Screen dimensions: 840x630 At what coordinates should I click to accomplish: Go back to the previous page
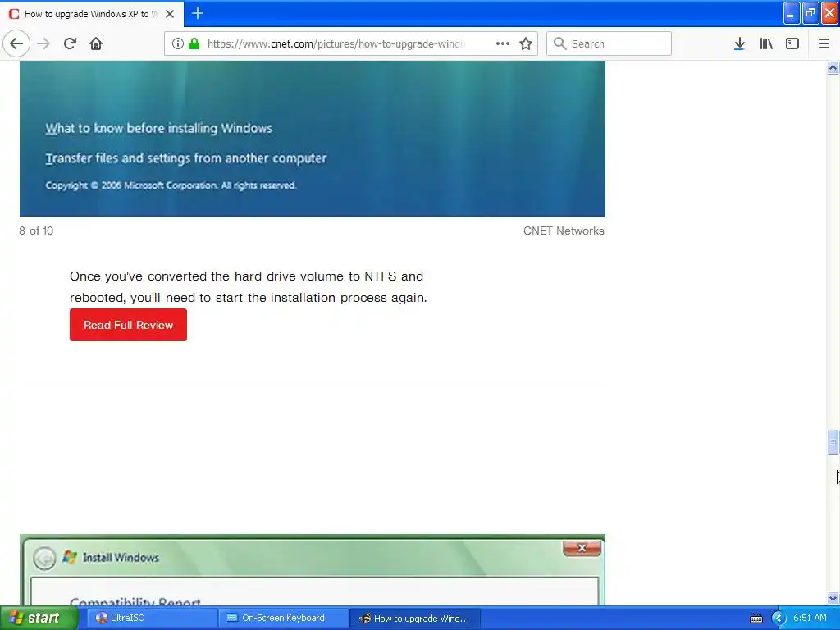(16, 43)
